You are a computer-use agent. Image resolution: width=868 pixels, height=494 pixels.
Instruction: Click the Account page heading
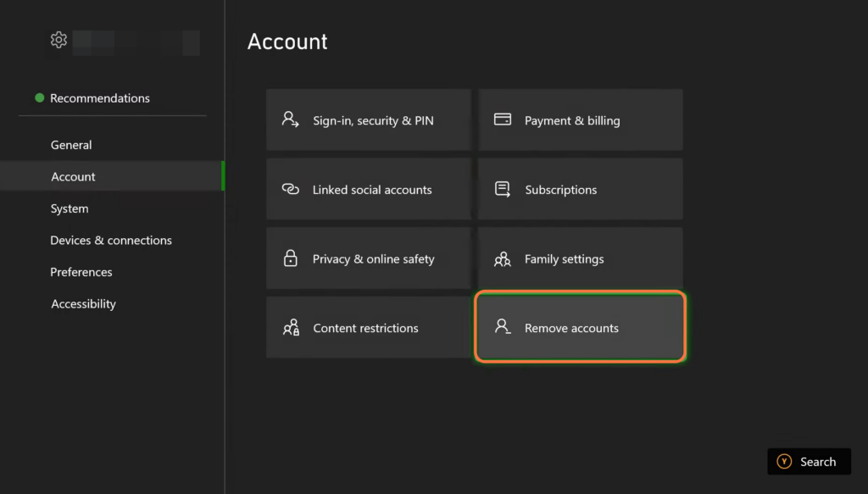click(x=287, y=42)
